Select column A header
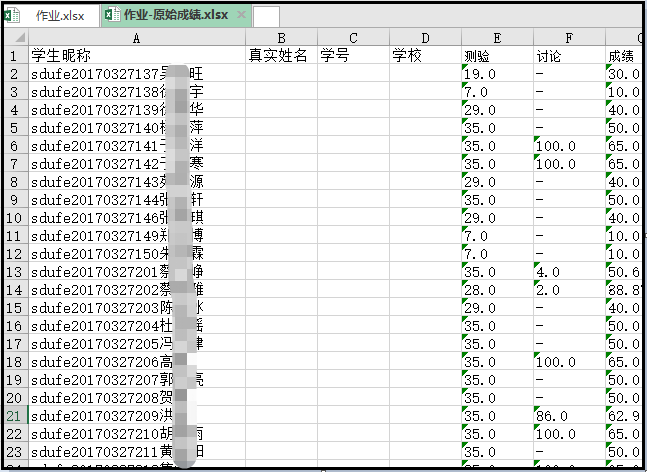 click(x=137, y=38)
